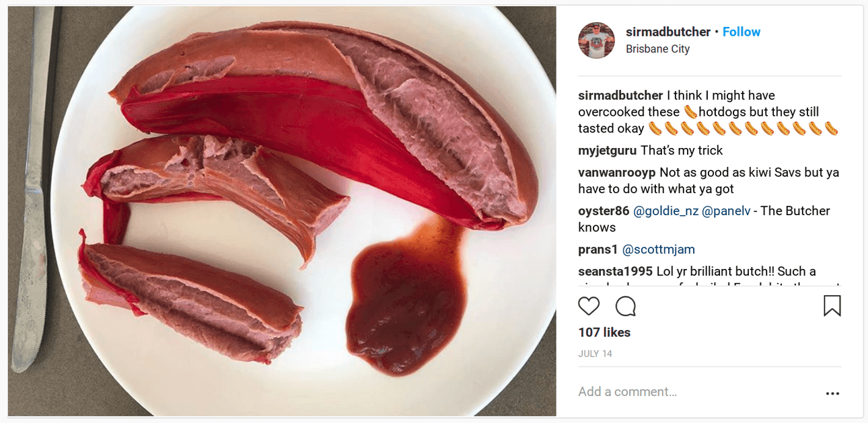The width and height of the screenshot is (868, 423).
Task: Open the Brisbane City location link
Action: click(657, 49)
